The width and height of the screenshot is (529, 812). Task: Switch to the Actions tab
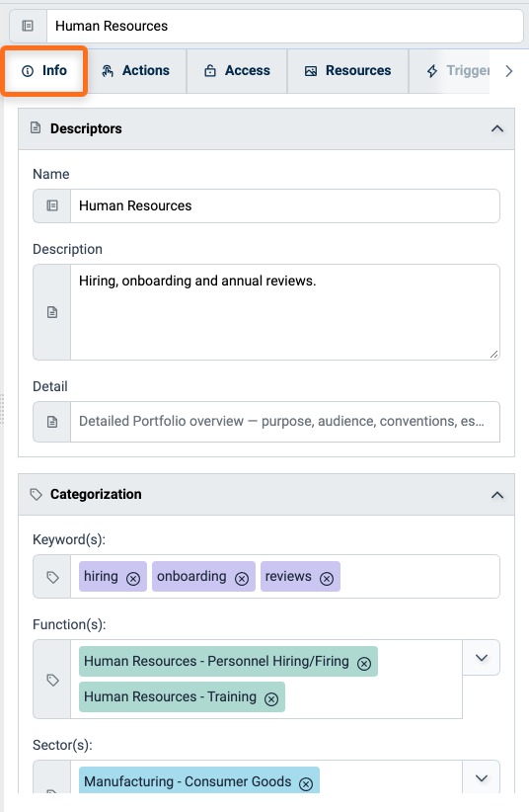click(x=136, y=71)
